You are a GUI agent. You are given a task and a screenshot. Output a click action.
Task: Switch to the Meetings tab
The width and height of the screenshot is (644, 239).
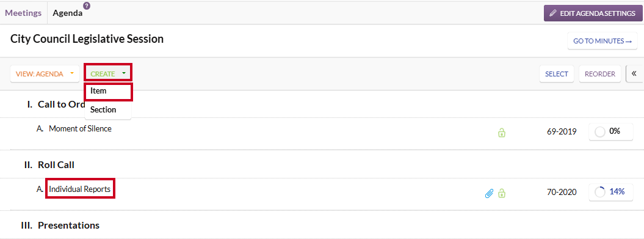[23, 13]
